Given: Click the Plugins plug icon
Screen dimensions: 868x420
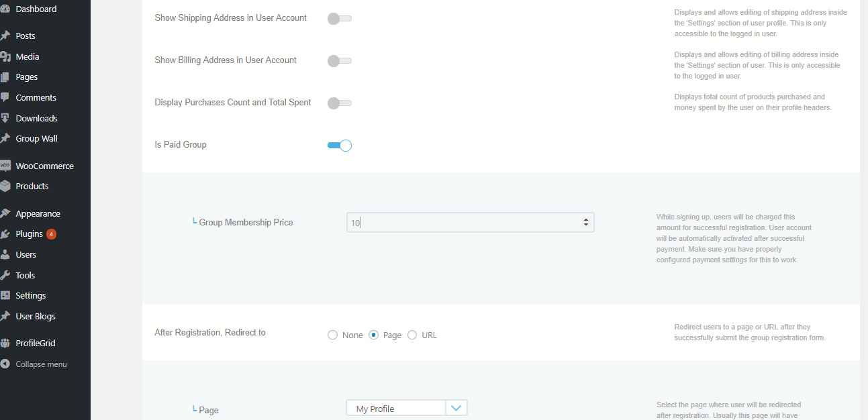Looking at the screenshot, I should click(x=5, y=234).
